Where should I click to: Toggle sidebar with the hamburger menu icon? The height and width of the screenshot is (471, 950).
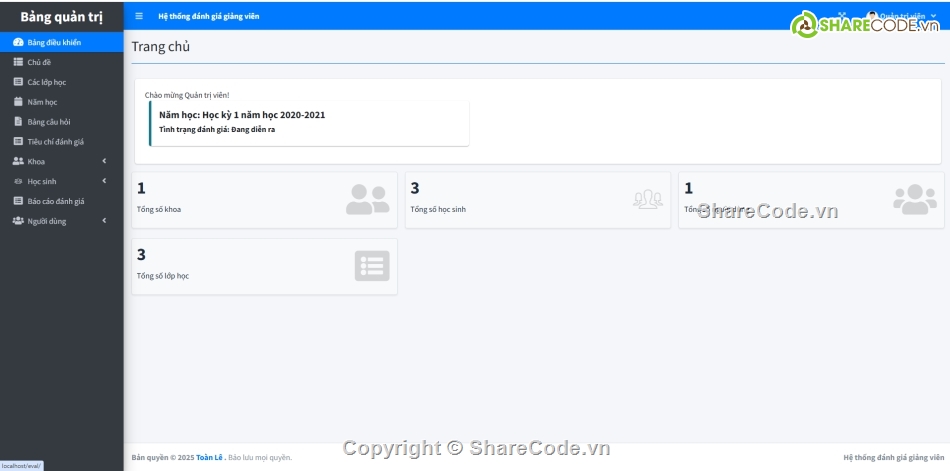click(139, 16)
